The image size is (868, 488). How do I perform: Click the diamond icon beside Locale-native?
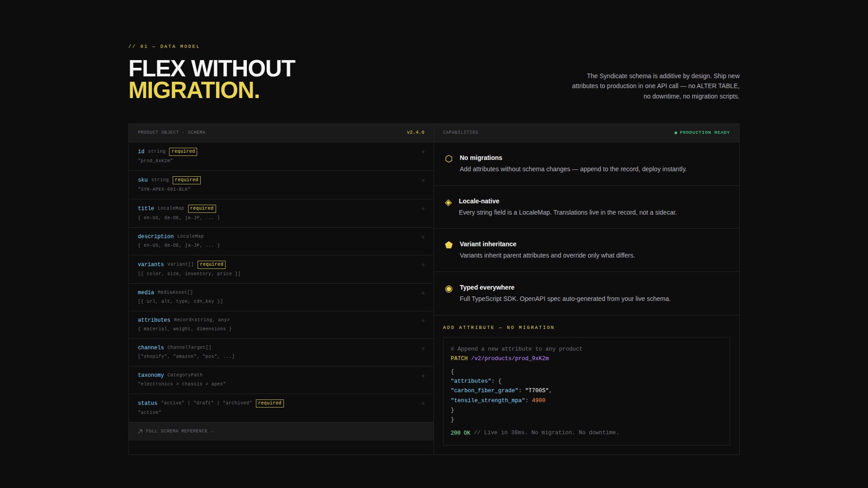point(448,202)
